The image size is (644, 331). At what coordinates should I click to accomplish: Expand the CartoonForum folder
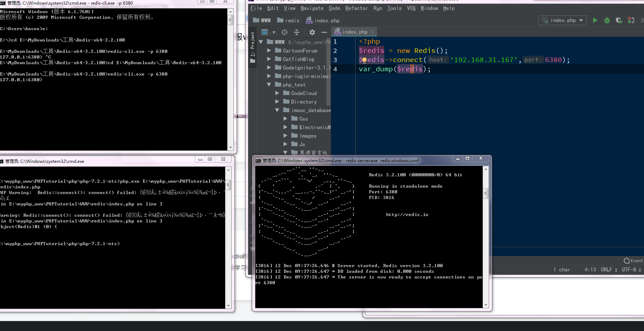point(269,50)
